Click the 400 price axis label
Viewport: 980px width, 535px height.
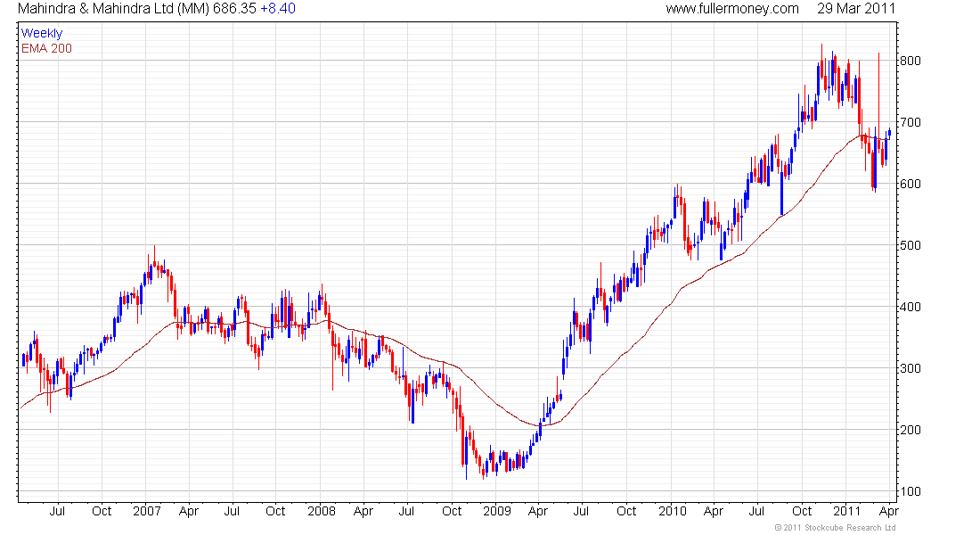(x=910, y=307)
